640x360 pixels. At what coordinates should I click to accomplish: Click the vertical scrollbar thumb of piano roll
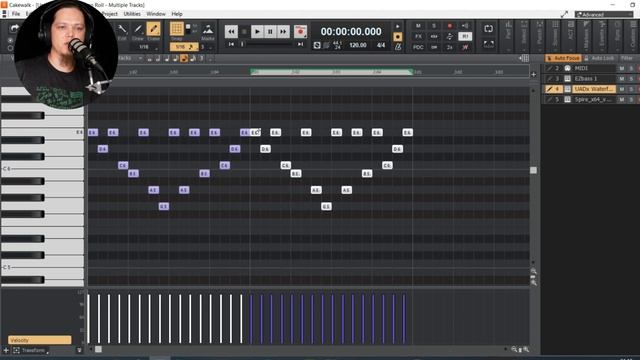tap(533, 170)
